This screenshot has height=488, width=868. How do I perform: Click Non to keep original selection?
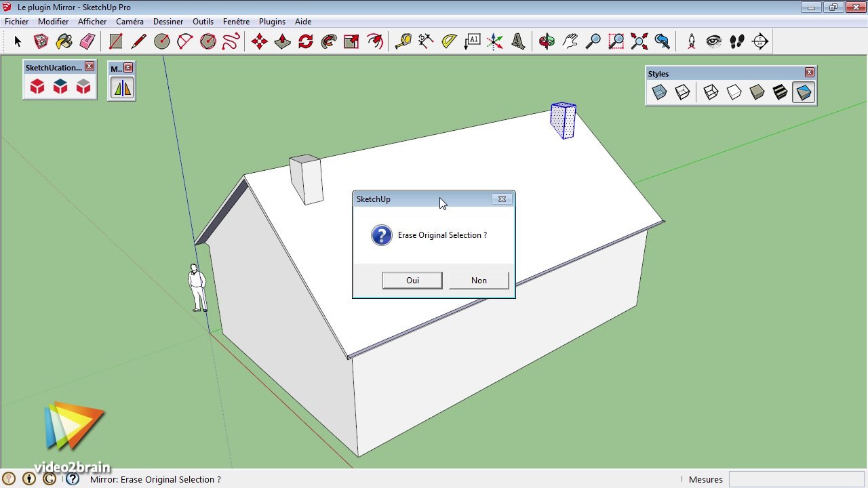pos(479,281)
